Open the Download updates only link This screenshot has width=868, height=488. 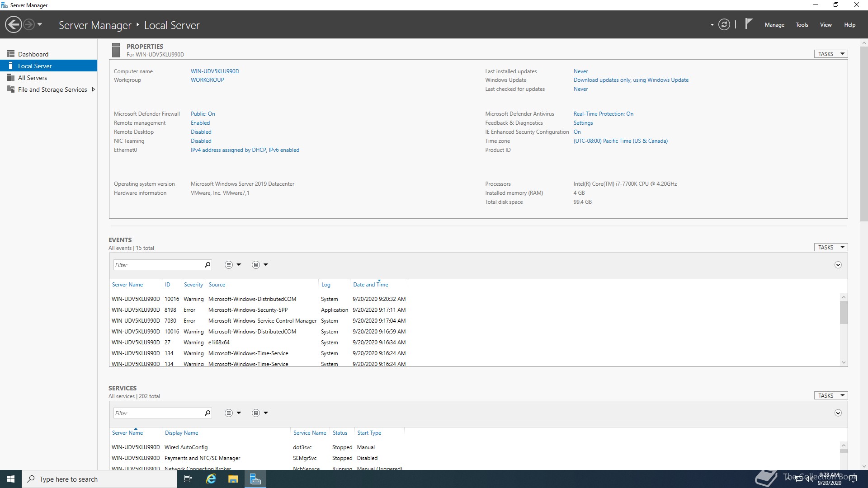point(631,80)
